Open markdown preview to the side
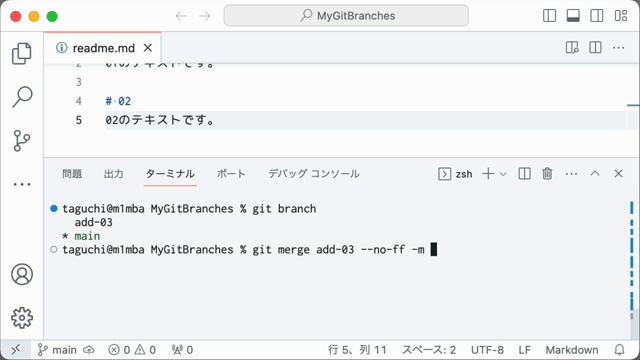The width and height of the screenshot is (640, 360). click(x=572, y=48)
